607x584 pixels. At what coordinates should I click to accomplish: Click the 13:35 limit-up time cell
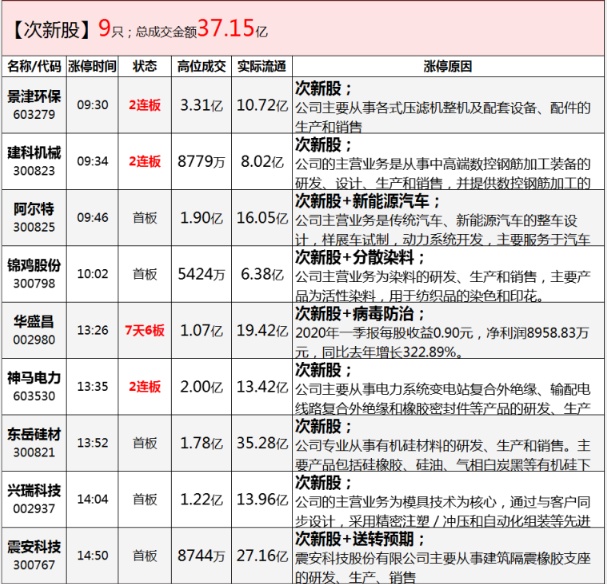click(x=93, y=386)
